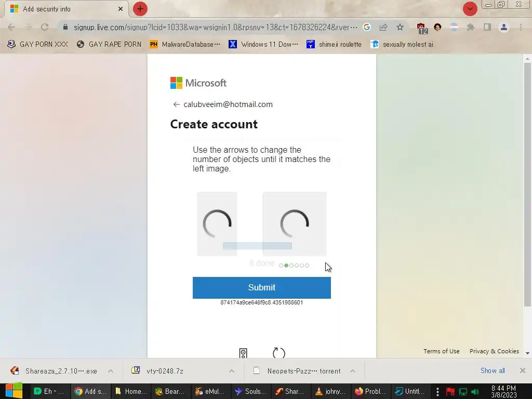Open the vty-0248.7z download item
Image resolution: width=532 pixels, height=399 pixels.
159,371
